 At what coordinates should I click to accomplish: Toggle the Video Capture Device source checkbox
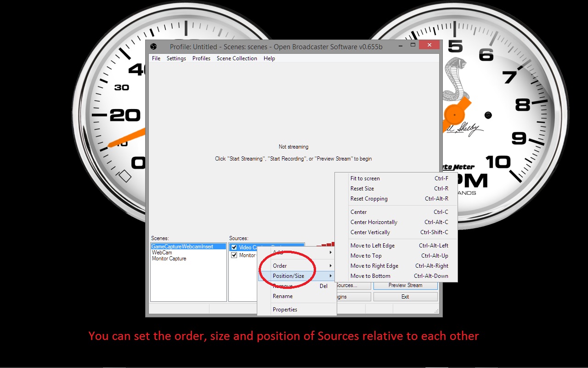(x=234, y=247)
